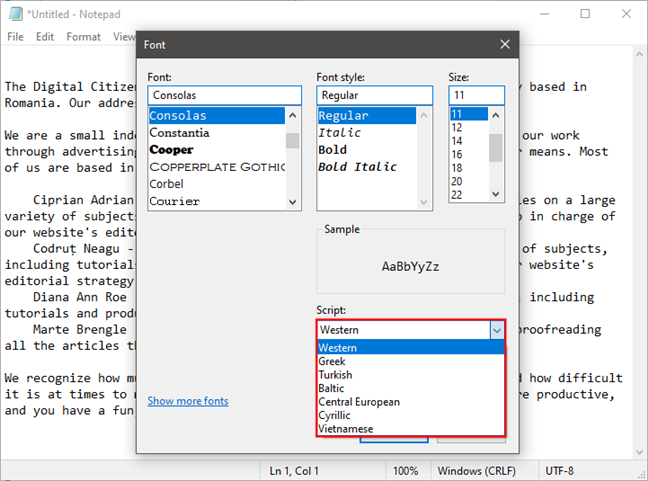Select Central European script
This screenshot has height=481, width=648.
(358, 401)
